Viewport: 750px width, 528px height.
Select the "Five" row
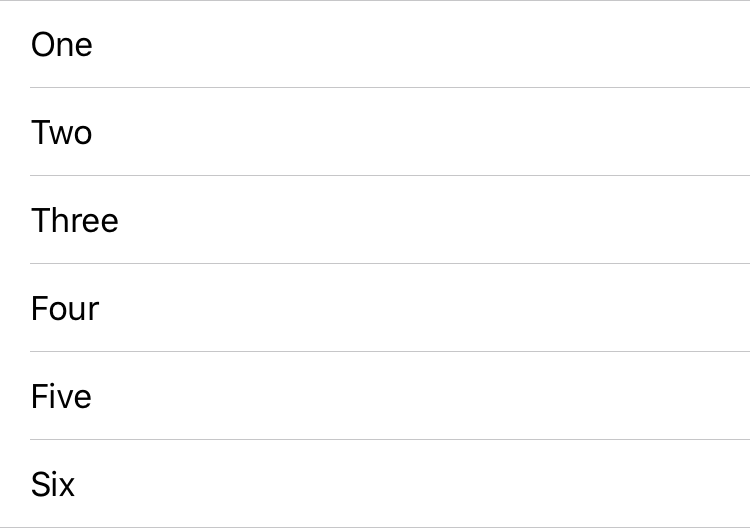(x=375, y=396)
